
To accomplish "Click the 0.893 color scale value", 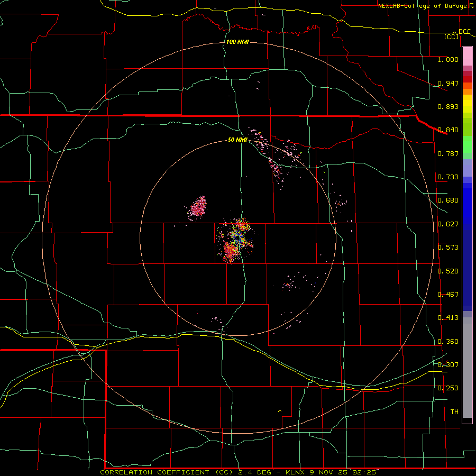I will click(x=448, y=106).
